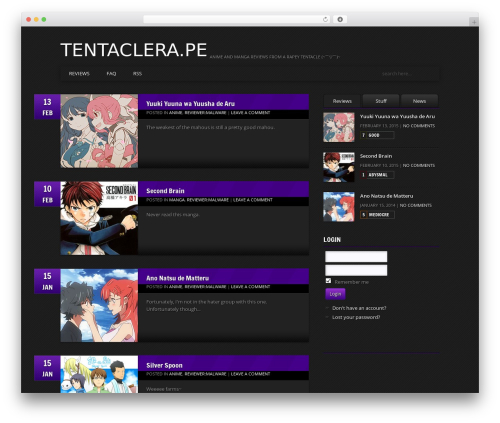Switch to the News sidebar tab
The width and height of the screenshot is (500, 423).
(419, 101)
